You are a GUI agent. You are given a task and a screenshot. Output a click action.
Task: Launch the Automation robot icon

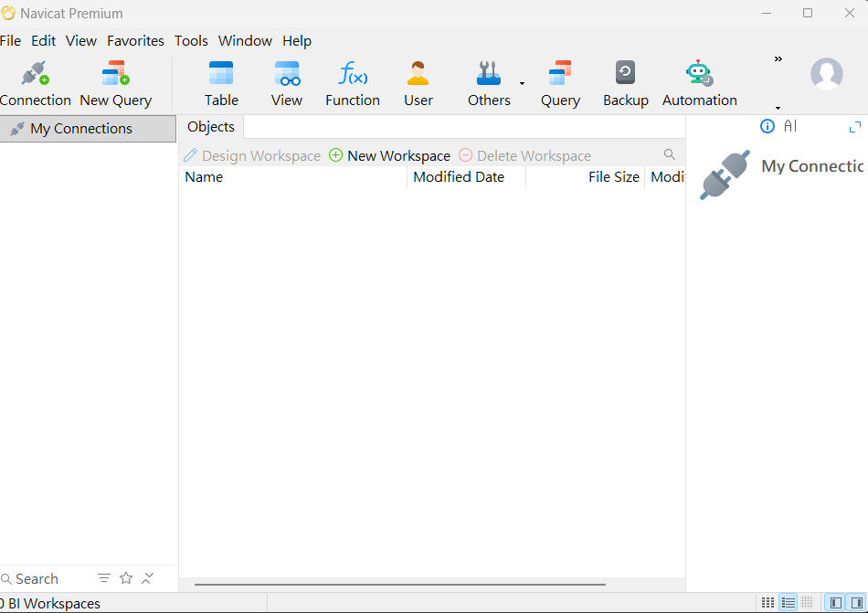(699, 73)
